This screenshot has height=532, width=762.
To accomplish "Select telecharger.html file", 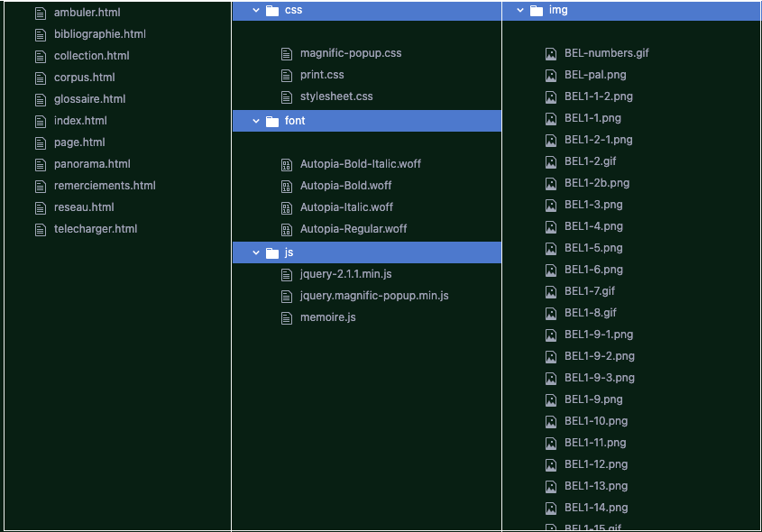I will [96, 229].
